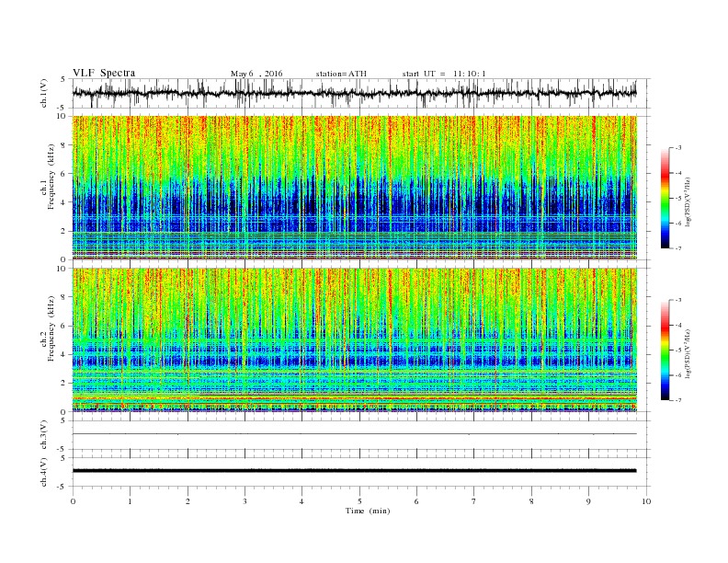Click the "5" label on the Time axis
This screenshot has height=563, width=728.
pos(359,501)
